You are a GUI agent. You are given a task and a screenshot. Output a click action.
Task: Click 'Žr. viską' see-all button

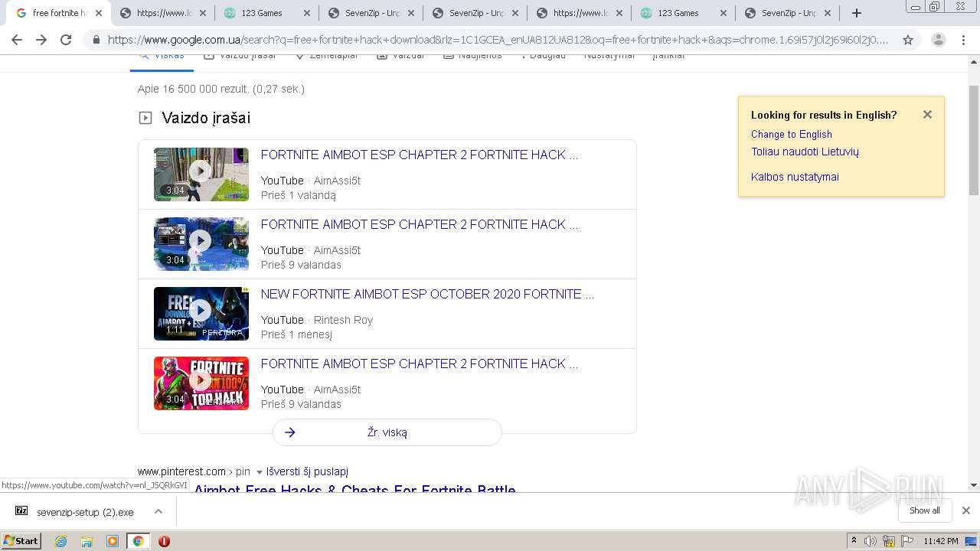pyautogui.click(x=387, y=432)
